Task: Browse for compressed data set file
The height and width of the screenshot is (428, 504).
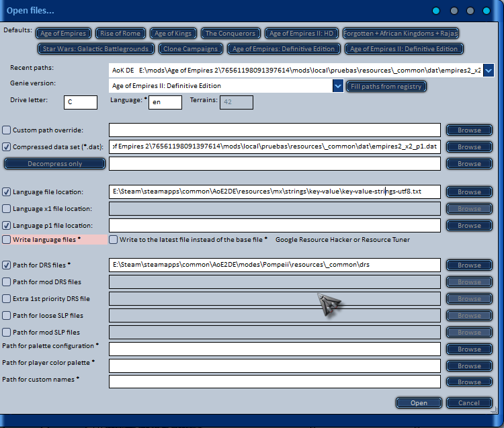Action: coord(469,147)
